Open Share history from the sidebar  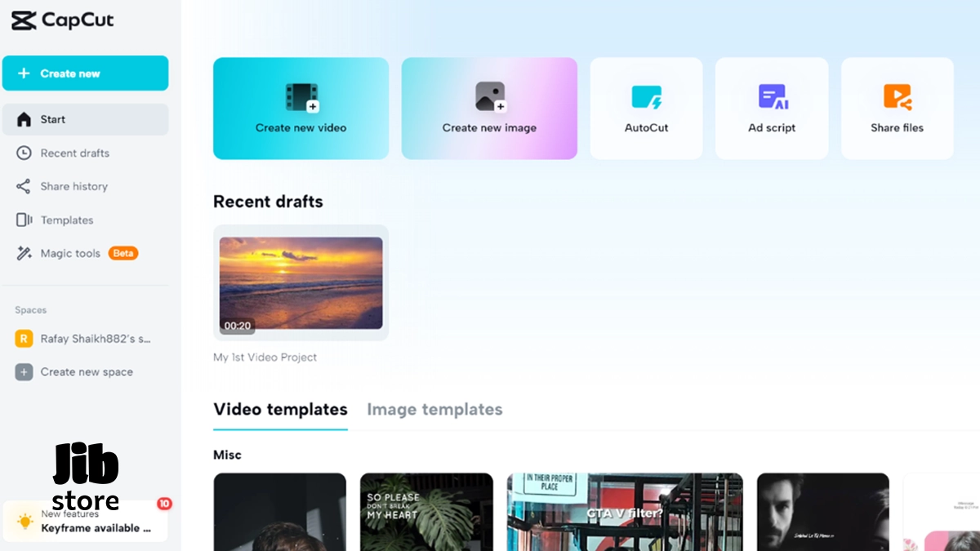72,186
